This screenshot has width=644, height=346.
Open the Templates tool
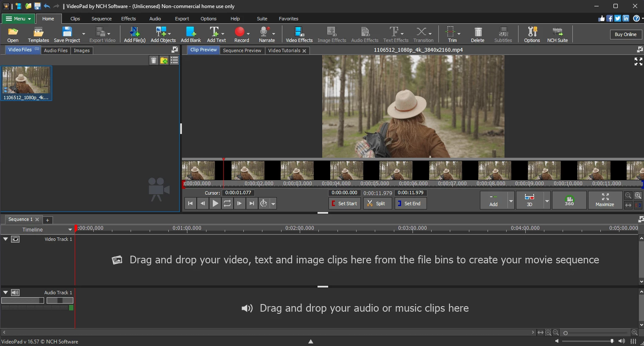pyautogui.click(x=39, y=34)
